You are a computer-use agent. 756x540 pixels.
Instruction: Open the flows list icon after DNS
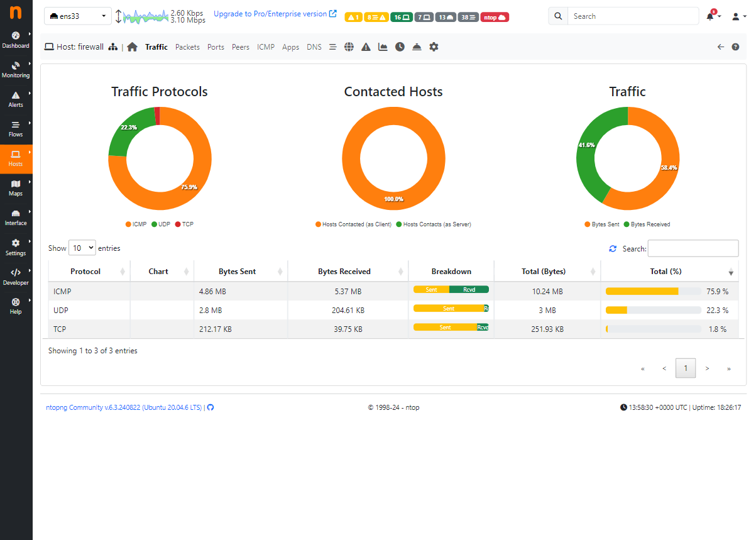pyautogui.click(x=332, y=47)
